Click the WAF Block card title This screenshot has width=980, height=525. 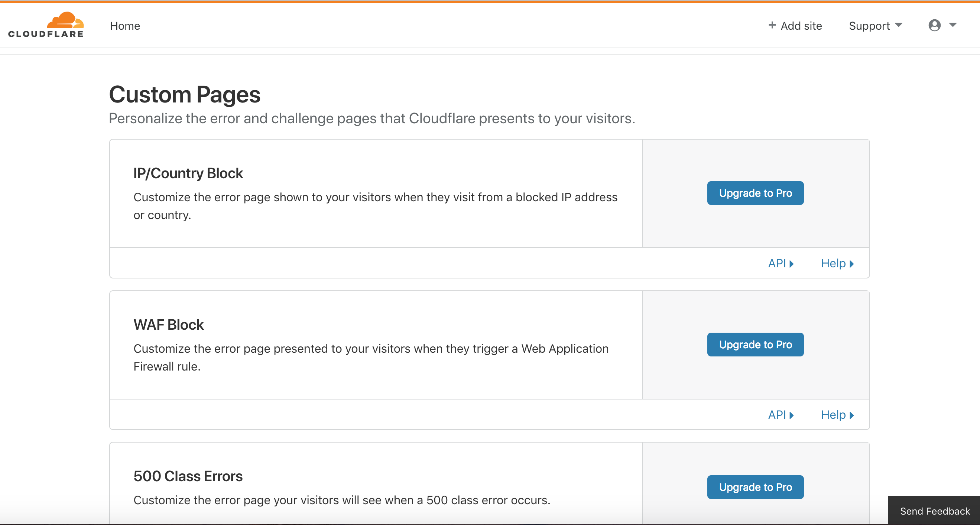(x=169, y=325)
